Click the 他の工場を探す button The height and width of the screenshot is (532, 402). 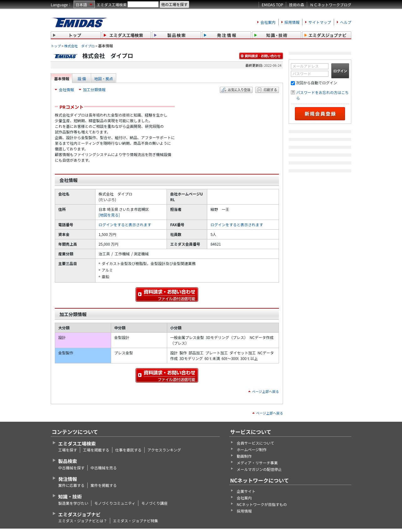tap(174, 4)
